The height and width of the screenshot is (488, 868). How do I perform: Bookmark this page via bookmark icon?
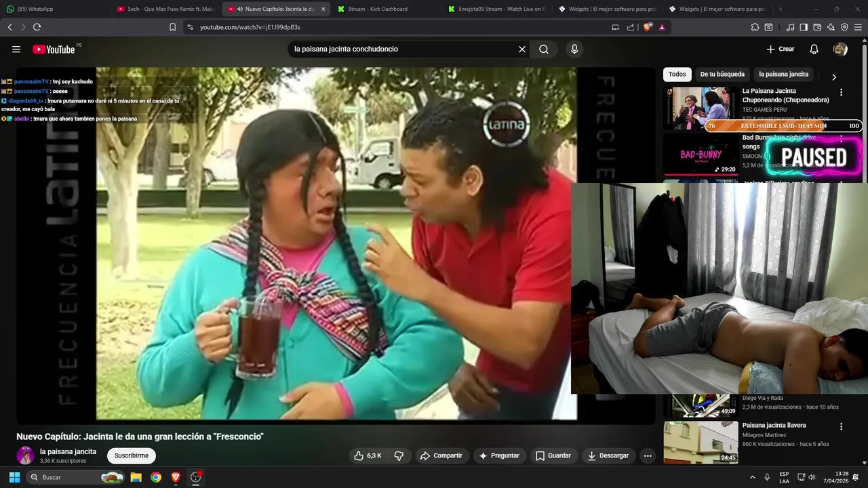172,27
